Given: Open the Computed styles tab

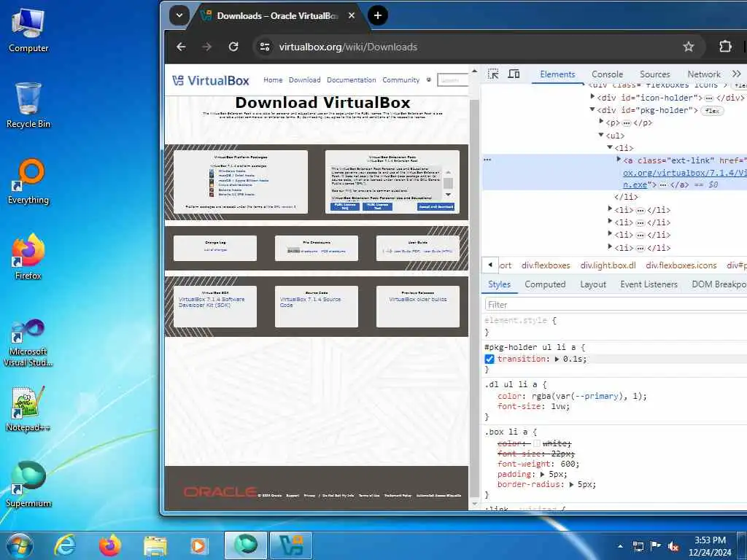Looking at the screenshot, I should click(545, 284).
